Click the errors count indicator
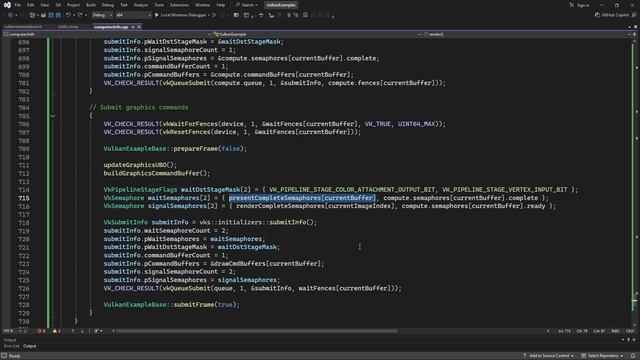Viewport: 640px width, 360px height. click(41, 331)
